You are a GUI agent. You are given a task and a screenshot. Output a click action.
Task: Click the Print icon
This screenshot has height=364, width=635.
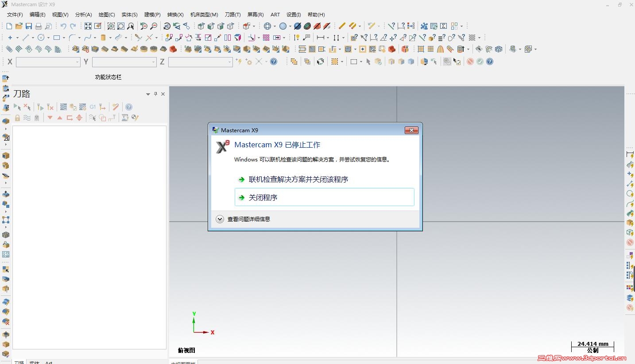pos(39,26)
